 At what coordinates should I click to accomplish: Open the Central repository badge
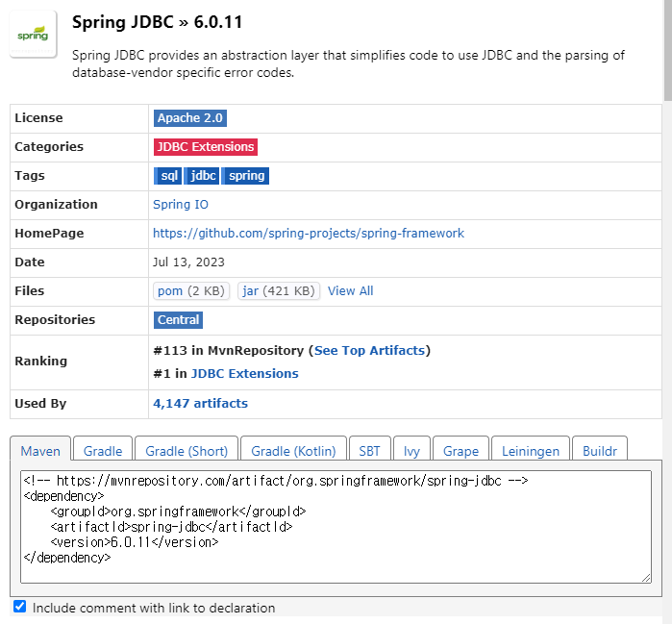click(178, 320)
